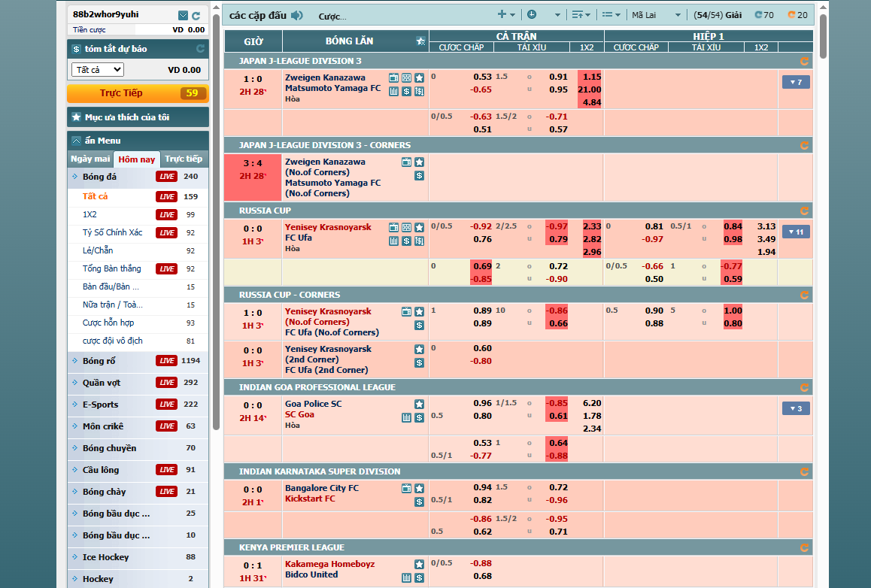The image size is (871, 588).
Task: Expand the 11 more markets for Russia Cup match
Action: pyautogui.click(x=795, y=232)
